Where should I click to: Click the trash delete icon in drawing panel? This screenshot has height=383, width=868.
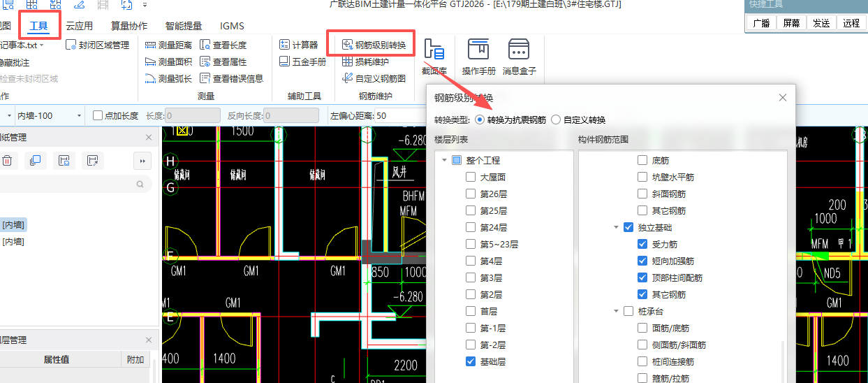[x=7, y=161]
